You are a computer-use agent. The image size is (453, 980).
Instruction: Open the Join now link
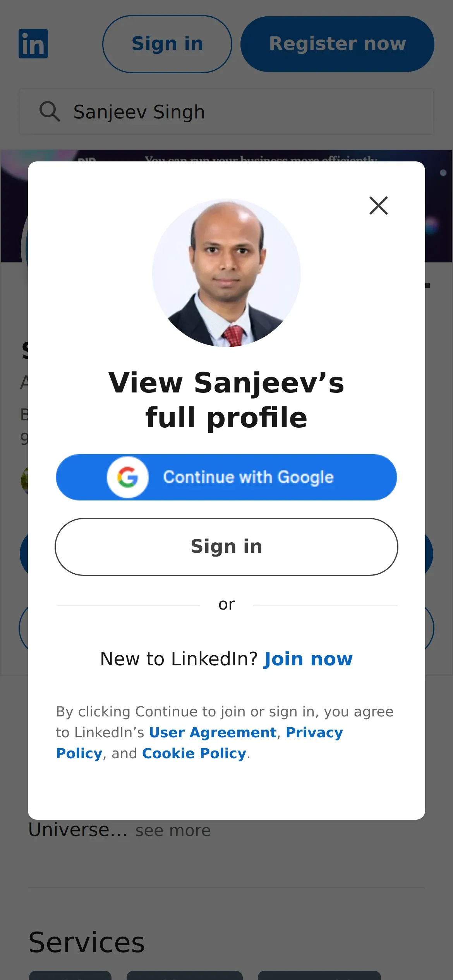[x=308, y=659]
